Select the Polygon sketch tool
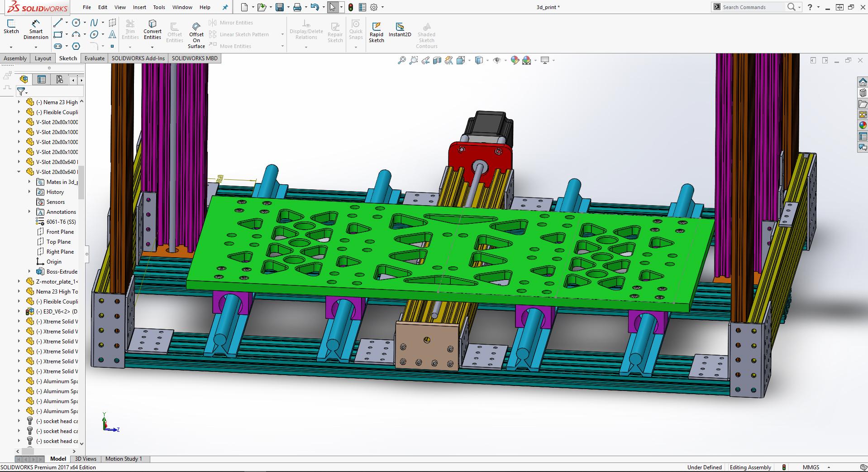The width and height of the screenshot is (868, 472). pyautogui.click(x=76, y=46)
